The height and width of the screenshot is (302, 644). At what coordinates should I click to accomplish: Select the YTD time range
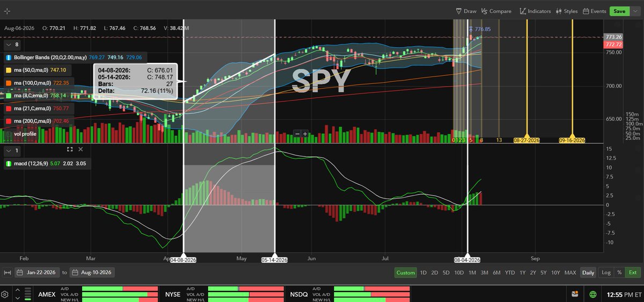point(510,272)
